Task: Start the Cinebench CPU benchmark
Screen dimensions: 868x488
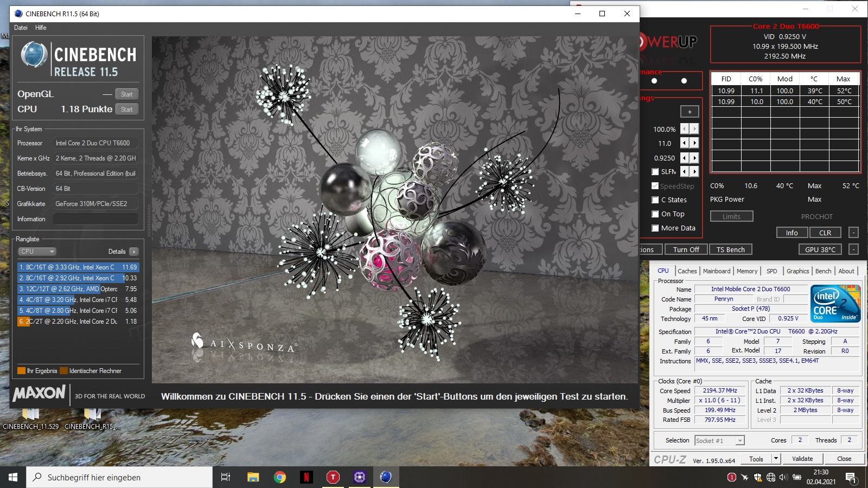Action: coord(126,109)
